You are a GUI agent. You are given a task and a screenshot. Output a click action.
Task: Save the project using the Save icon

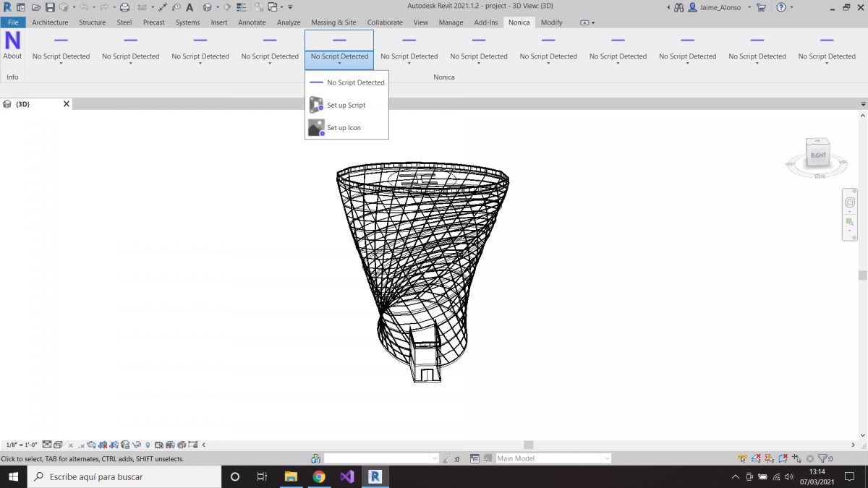pyautogui.click(x=51, y=7)
